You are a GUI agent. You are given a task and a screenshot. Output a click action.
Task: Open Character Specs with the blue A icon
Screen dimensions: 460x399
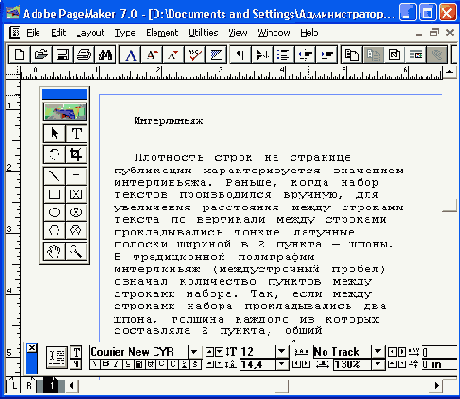click(131, 54)
